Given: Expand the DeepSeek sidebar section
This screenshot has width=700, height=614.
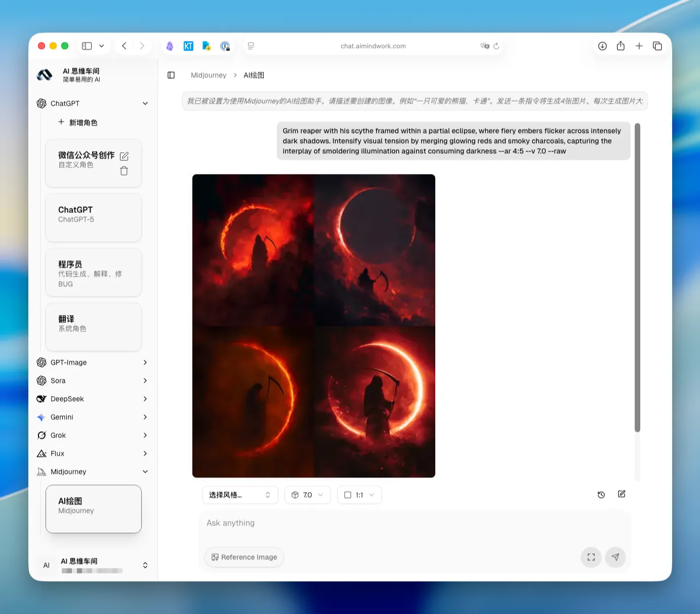Looking at the screenshot, I should tap(93, 399).
